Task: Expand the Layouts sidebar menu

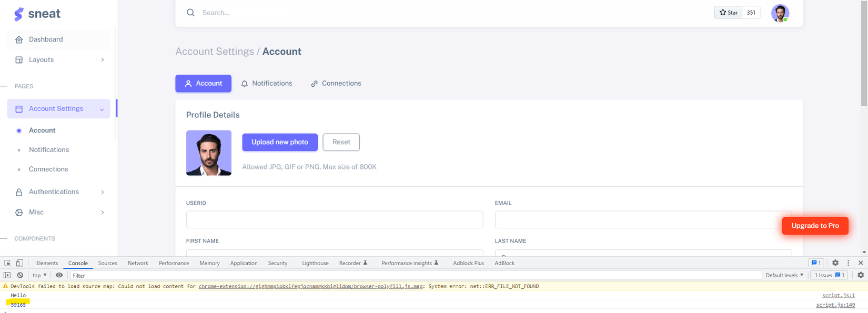Action: click(59, 60)
